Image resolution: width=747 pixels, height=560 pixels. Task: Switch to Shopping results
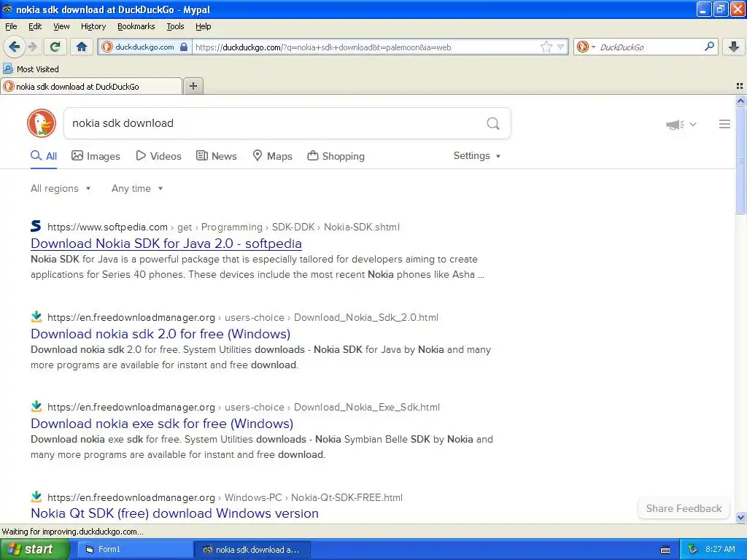[336, 156]
